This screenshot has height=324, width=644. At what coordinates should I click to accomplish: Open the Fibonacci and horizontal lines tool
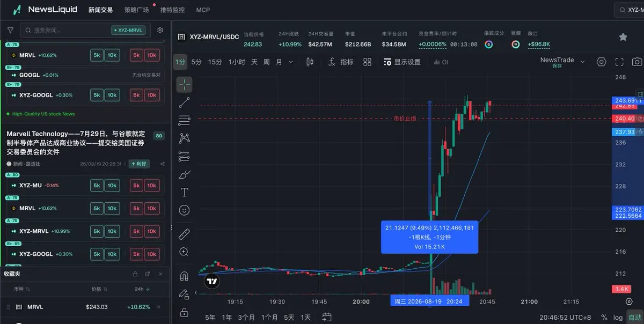click(x=184, y=120)
